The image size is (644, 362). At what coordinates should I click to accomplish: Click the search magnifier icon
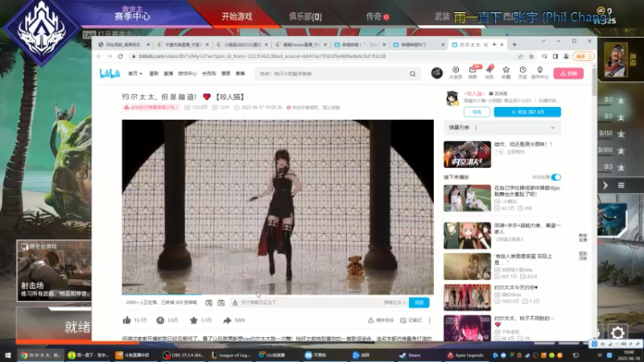[412, 74]
